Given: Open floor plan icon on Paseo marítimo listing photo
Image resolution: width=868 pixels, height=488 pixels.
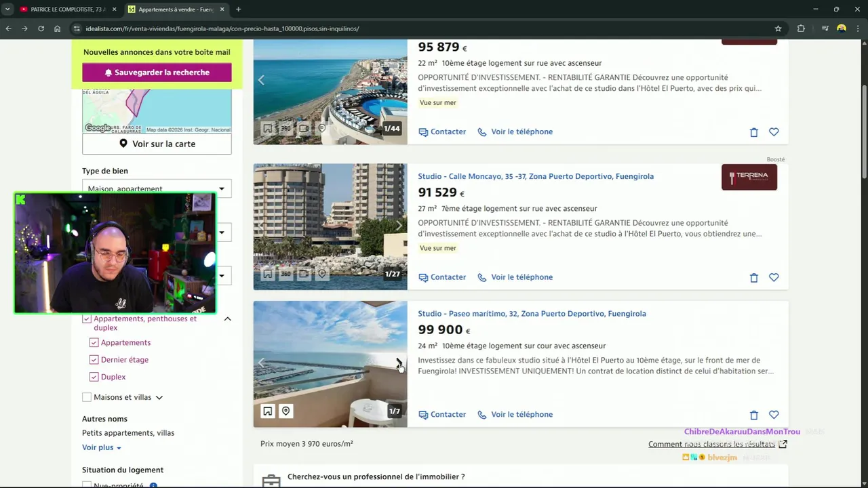Looking at the screenshot, I should click(x=268, y=411).
